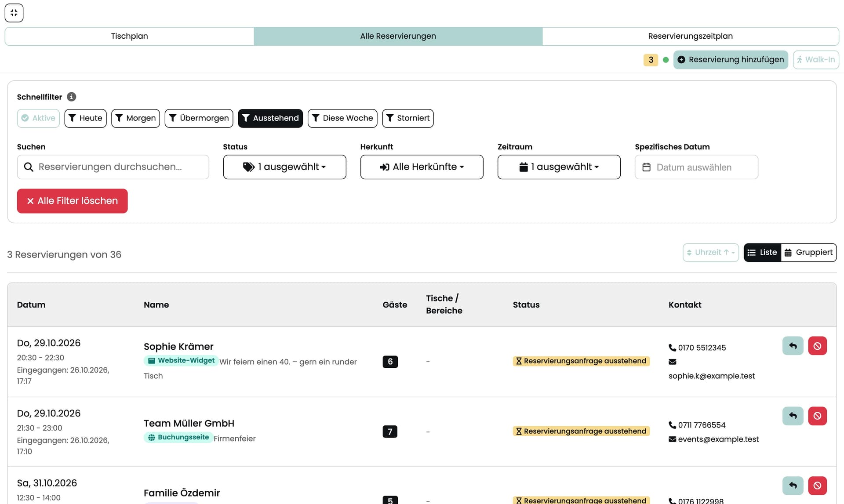The width and height of the screenshot is (844, 504).
Task: Click Alle Filter löschen
Action: tap(72, 201)
